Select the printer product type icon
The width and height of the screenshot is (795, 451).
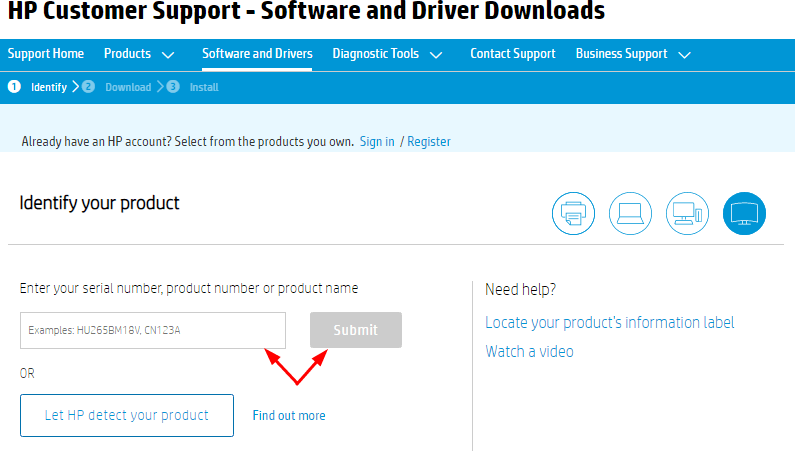[x=573, y=213]
